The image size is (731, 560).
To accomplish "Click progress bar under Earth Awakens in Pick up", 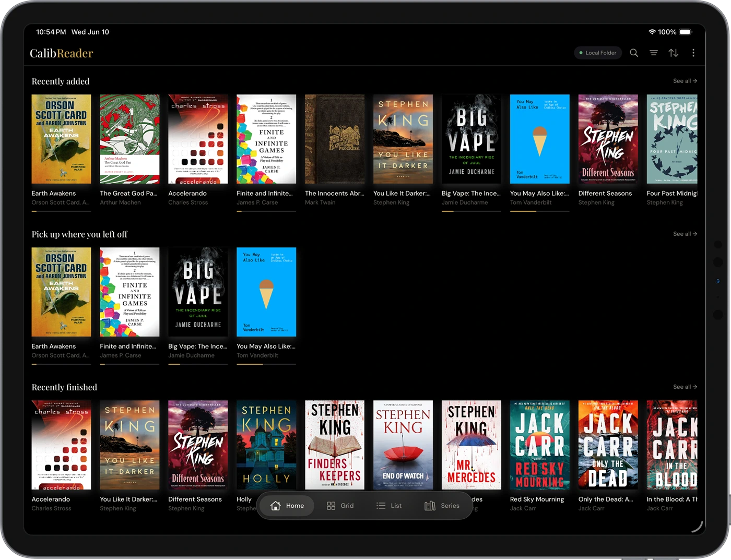I will pos(61,364).
